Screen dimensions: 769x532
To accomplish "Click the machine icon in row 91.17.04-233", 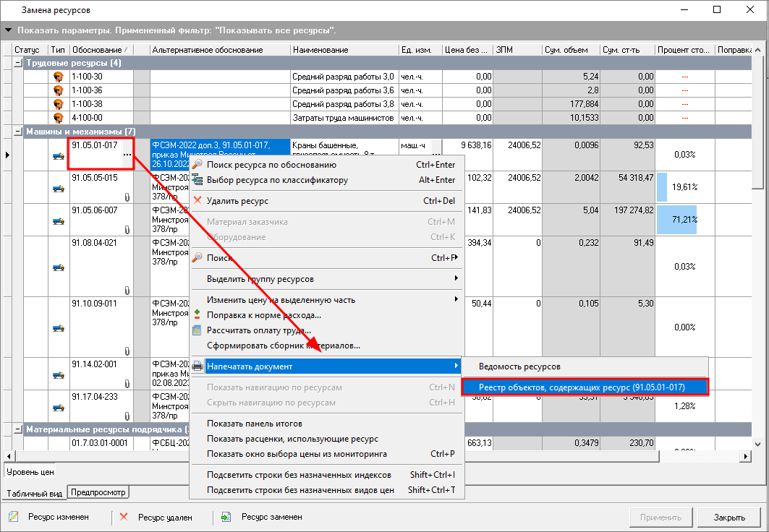I will pyautogui.click(x=59, y=407).
